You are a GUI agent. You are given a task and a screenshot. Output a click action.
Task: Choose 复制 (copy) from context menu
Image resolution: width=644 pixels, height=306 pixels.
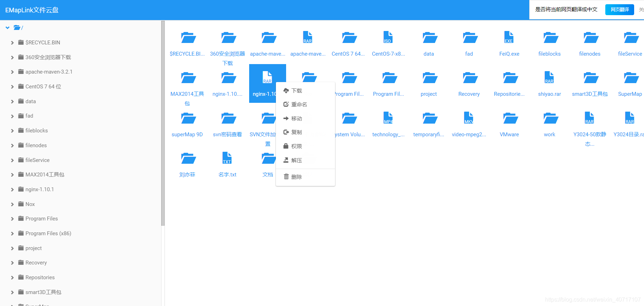pos(305,132)
